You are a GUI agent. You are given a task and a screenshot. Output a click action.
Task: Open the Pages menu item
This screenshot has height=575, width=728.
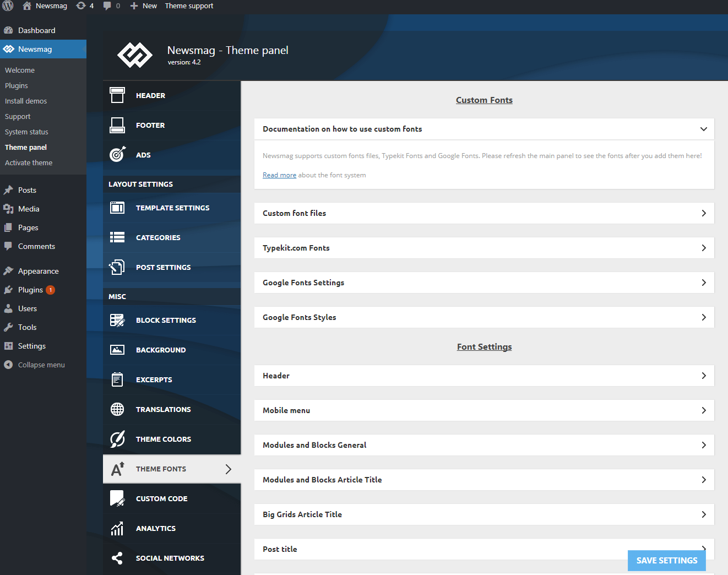[28, 227]
